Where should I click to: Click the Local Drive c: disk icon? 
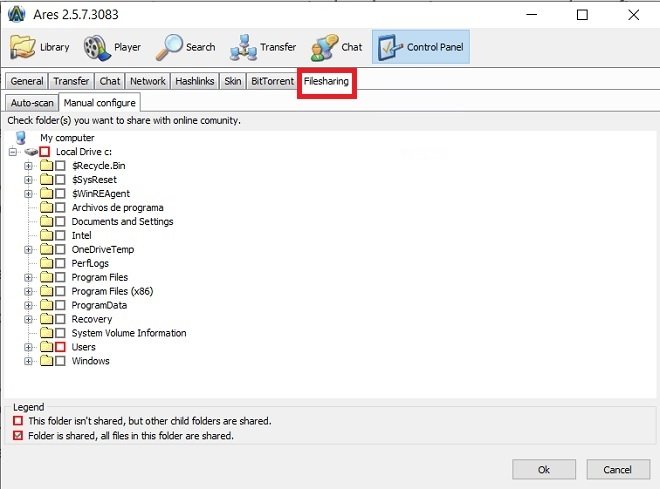point(31,151)
